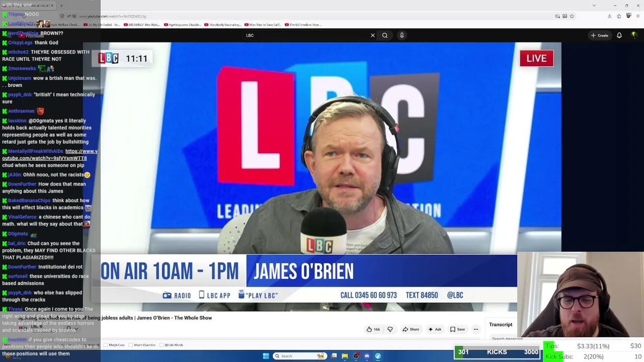Viewport: 644px width, 362px height.
Task: Close the current YouTube browser tab
Action: (x=52, y=6)
